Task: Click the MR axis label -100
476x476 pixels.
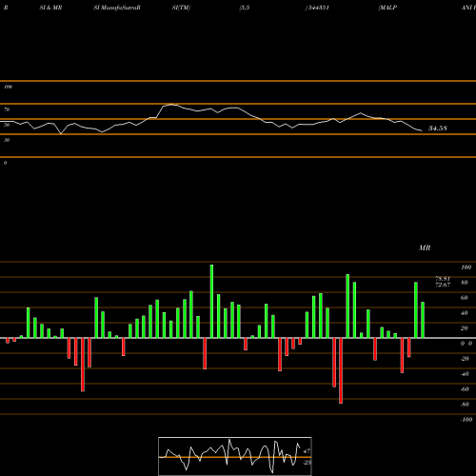Action: click(466, 420)
